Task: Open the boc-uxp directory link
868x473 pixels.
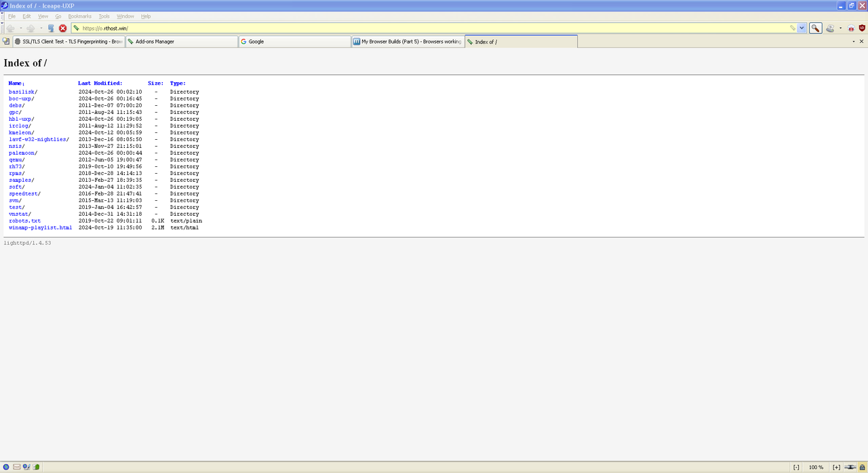Action: tap(20, 98)
